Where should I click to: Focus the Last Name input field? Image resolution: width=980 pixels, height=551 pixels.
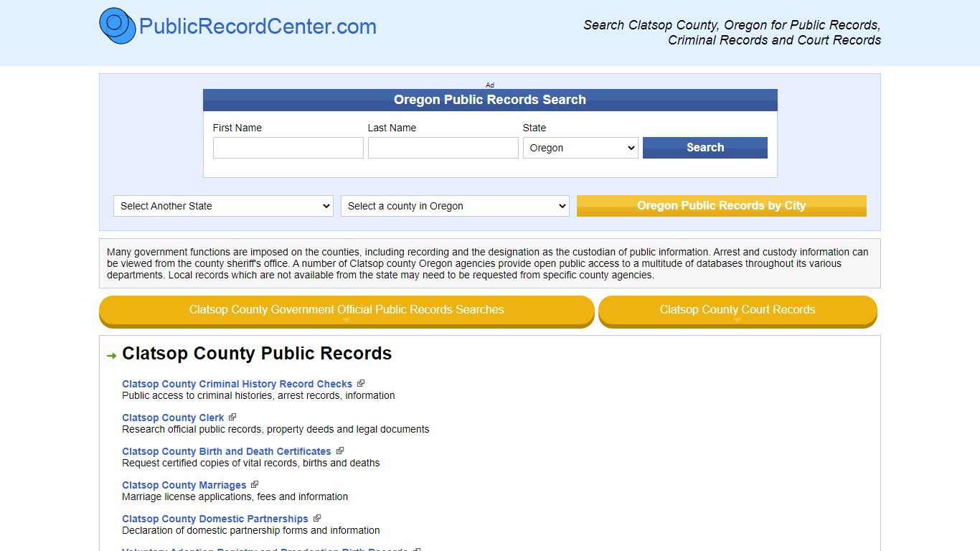click(443, 148)
